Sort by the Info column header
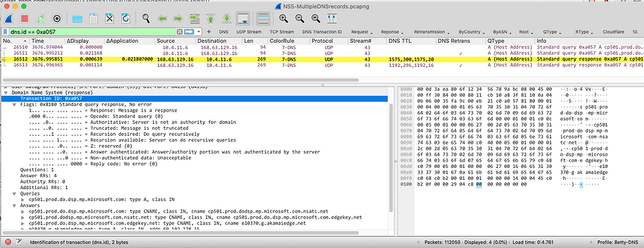The height and width of the screenshot is (248, 644). (x=589, y=41)
